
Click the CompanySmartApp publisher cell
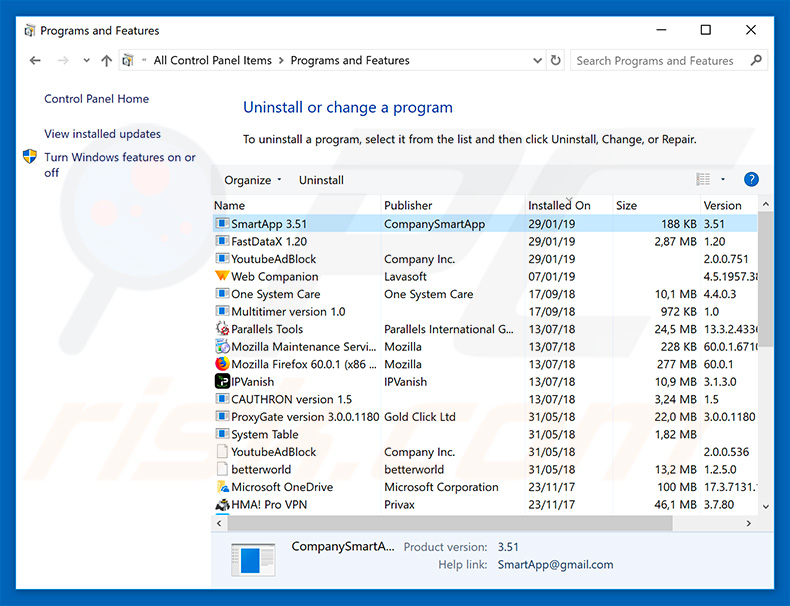pyautogui.click(x=434, y=224)
